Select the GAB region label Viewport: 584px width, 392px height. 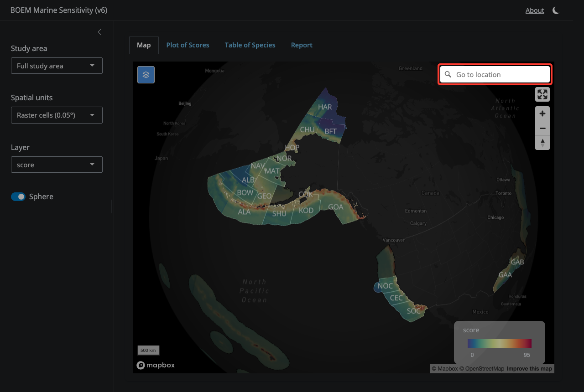tap(517, 263)
